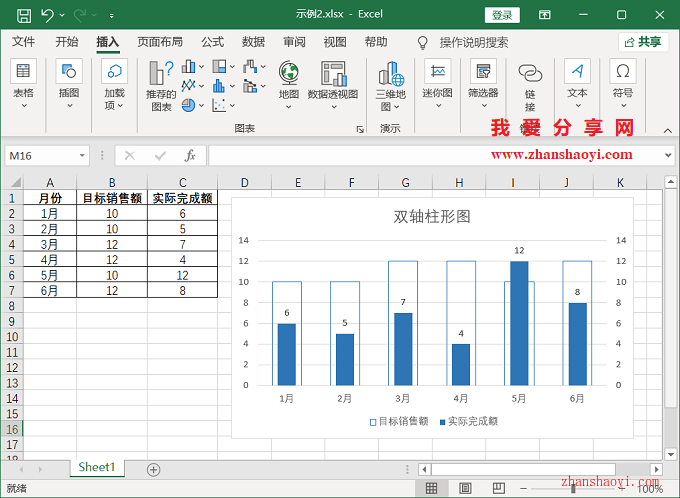This screenshot has height=498, width=680.
Task: Expand line chart dropdown arrow
Action: coord(202,86)
